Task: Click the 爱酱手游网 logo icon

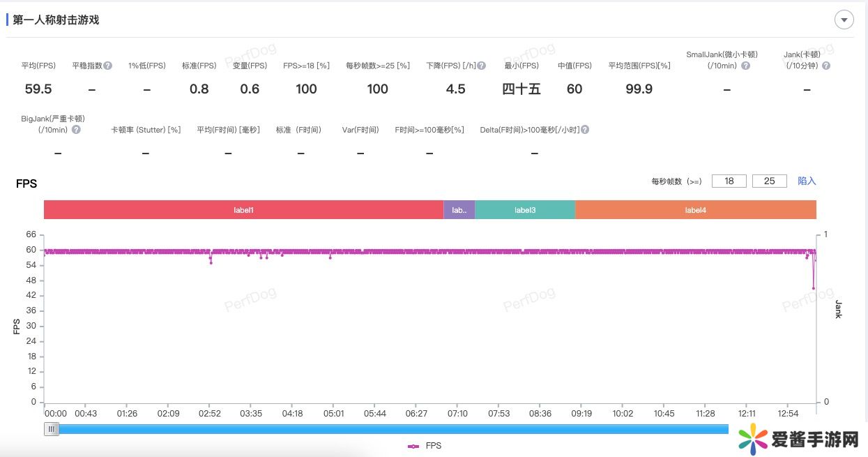Action: [x=752, y=440]
